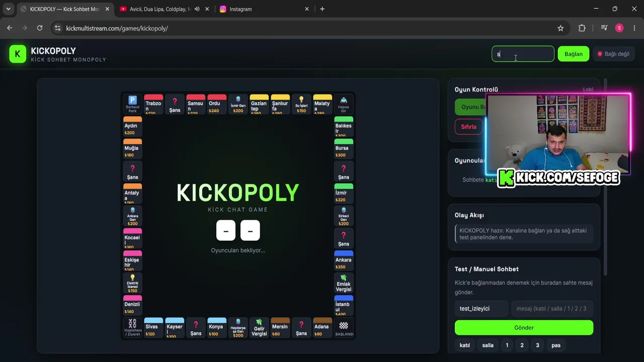Click the green KICKOPOLY K logo
Image resolution: width=644 pixels, height=362 pixels.
click(18, 54)
